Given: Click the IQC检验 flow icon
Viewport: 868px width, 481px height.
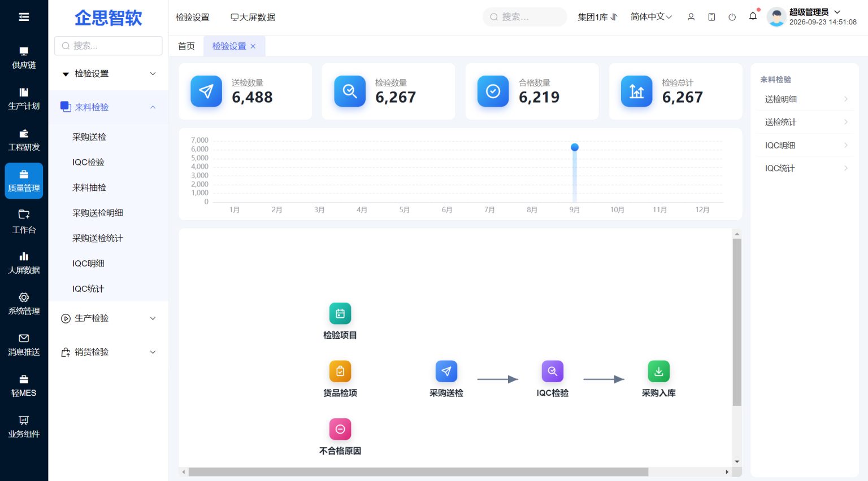Looking at the screenshot, I should pyautogui.click(x=553, y=371).
